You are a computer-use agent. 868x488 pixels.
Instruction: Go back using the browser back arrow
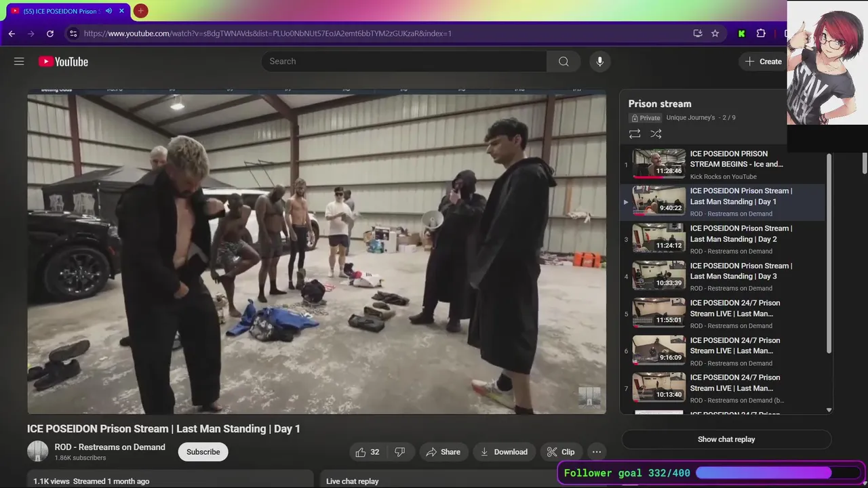click(x=12, y=33)
